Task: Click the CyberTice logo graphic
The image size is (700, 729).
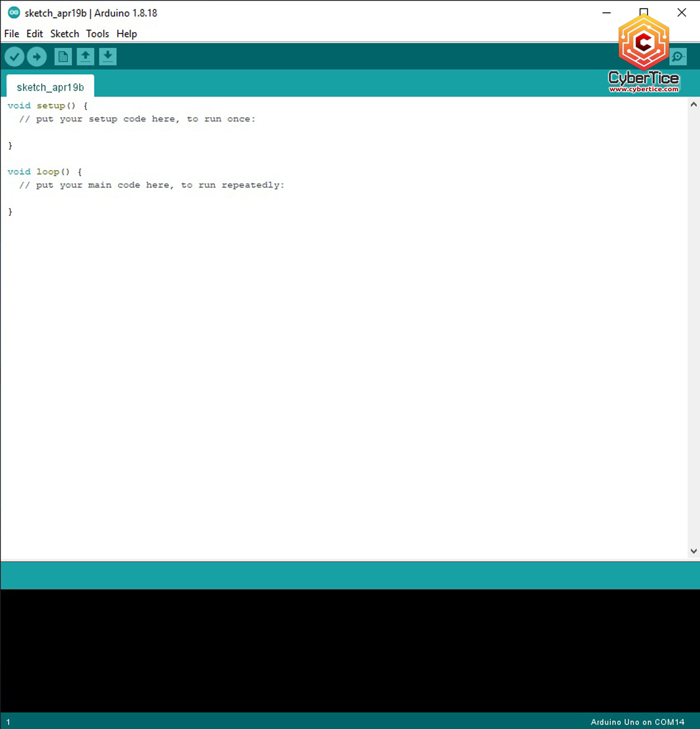Action: pyautogui.click(x=644, y=44)
